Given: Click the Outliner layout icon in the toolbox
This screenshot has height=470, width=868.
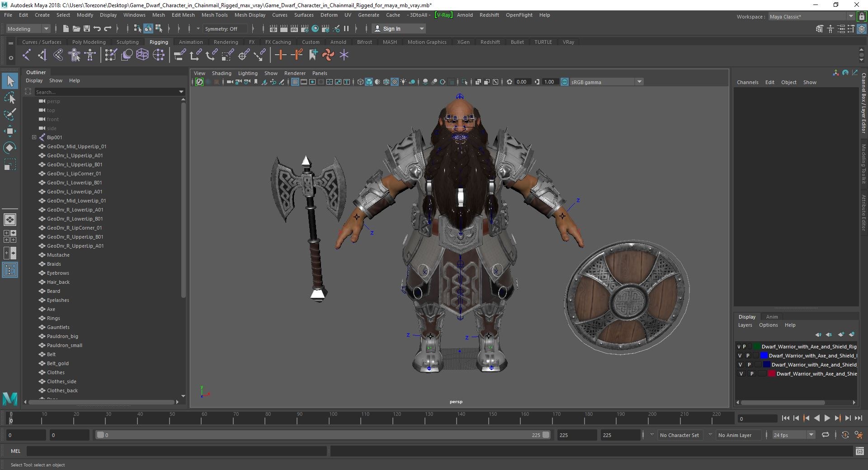Looking at the screenshot, I should point(9,270).
